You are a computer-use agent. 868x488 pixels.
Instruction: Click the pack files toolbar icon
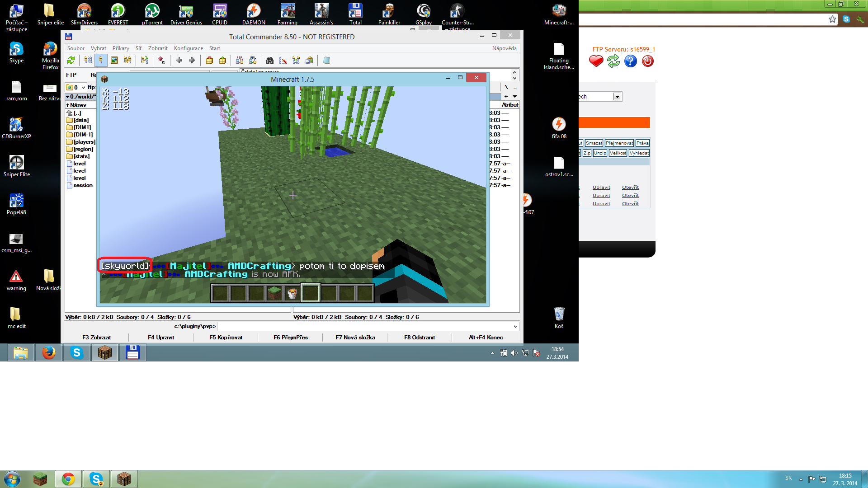coord(209,60)
